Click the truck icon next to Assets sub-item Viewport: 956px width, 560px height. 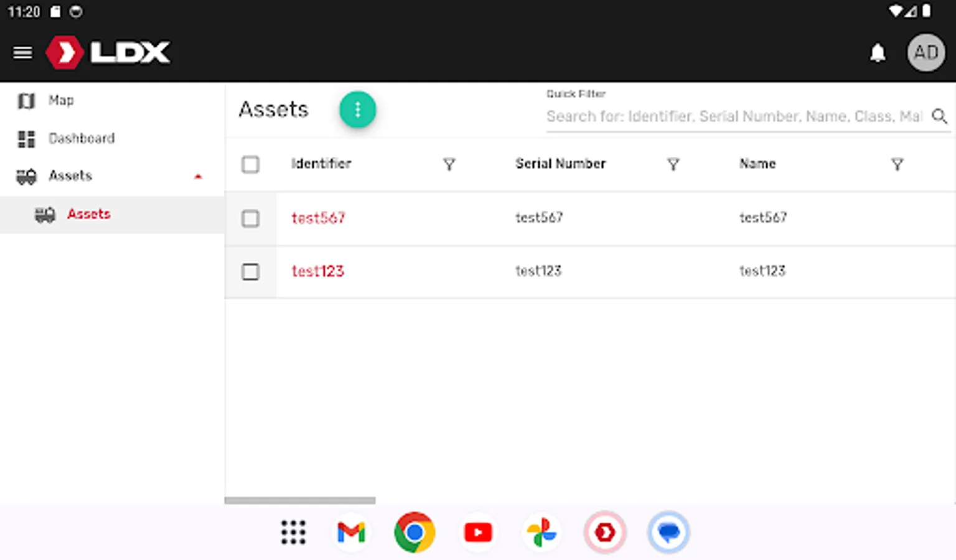point(45,214)
